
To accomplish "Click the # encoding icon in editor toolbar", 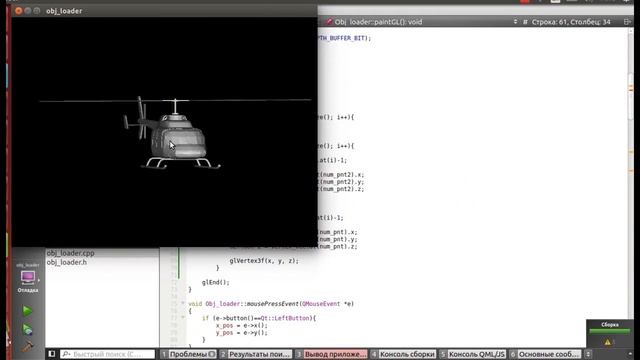I will (525, 22).
